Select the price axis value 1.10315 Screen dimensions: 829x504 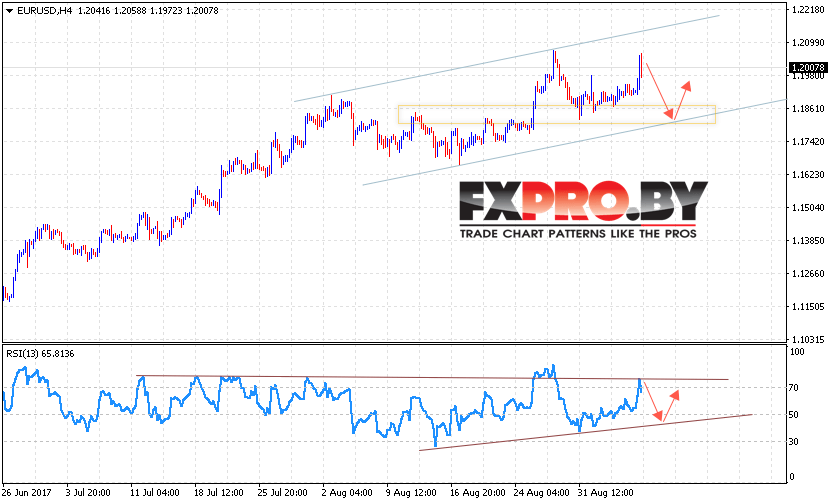[808, 339]
